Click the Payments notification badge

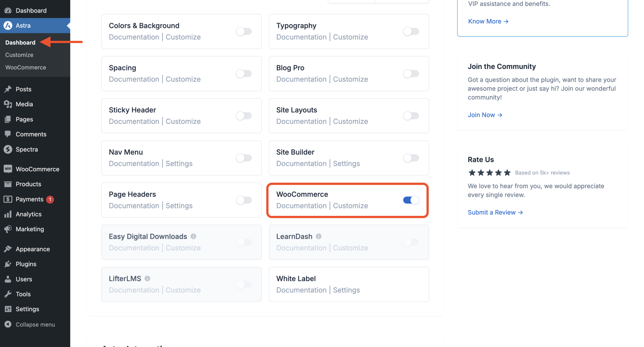[50, 199]
